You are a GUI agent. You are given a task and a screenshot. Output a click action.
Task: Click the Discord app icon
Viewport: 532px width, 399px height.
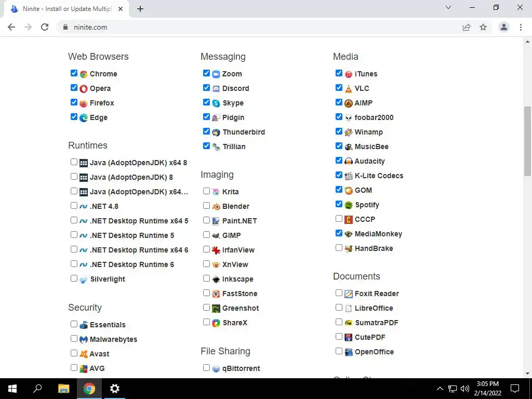(216, 88)
